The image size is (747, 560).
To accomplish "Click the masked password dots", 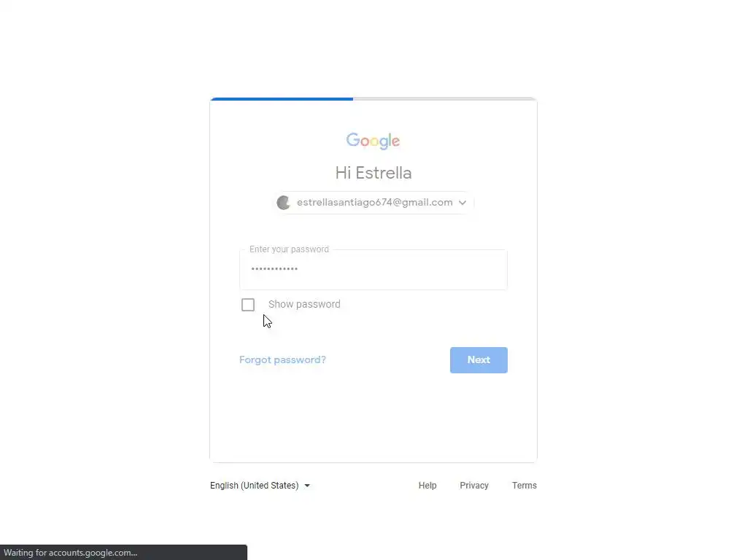I will point(274,269).
